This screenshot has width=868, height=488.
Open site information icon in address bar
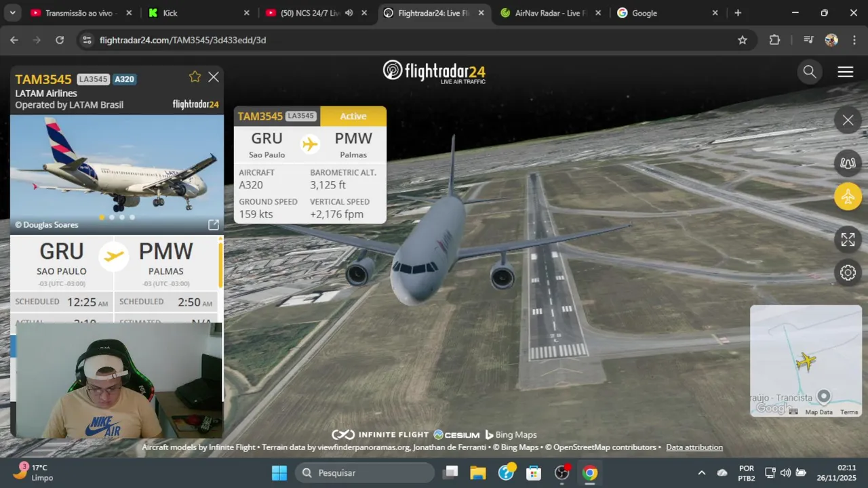(86, 40)
